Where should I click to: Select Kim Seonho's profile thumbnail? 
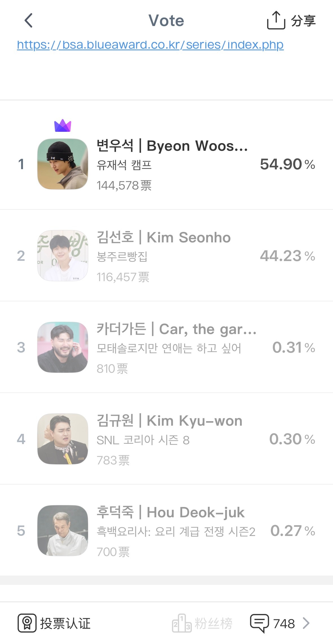63,256
